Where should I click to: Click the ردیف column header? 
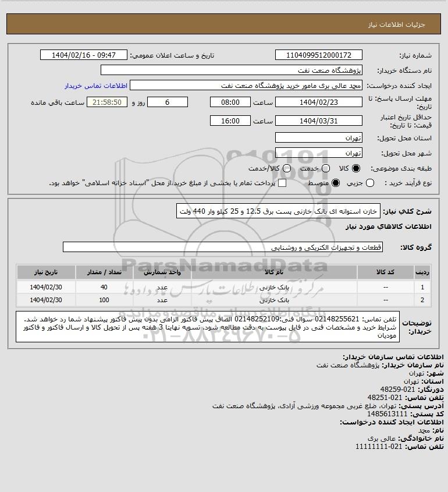[422, 272]
